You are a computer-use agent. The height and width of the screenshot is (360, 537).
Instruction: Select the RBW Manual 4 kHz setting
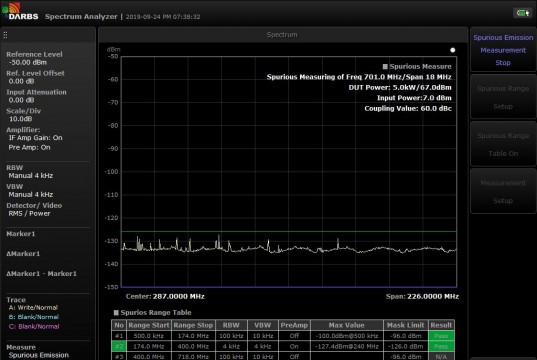tap(30, 172)
